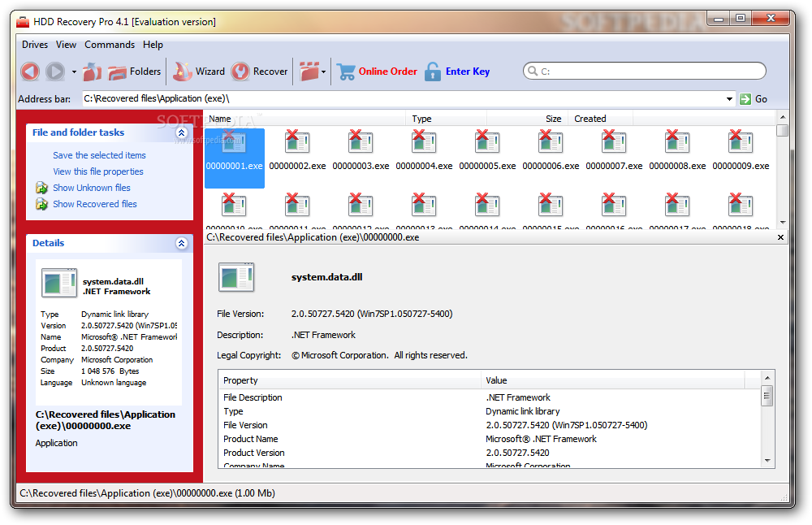Sort files by Type column header

pyautogui.click(x=446, y=119)
